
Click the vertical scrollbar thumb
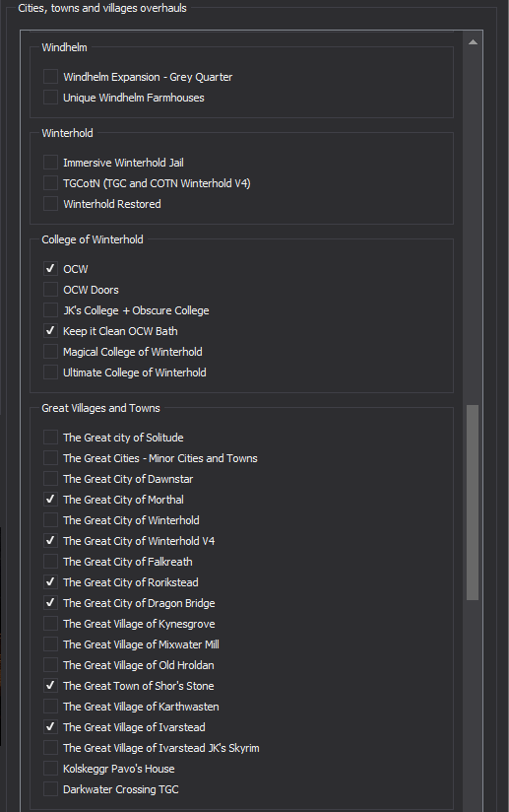click(x=473, y=503)
